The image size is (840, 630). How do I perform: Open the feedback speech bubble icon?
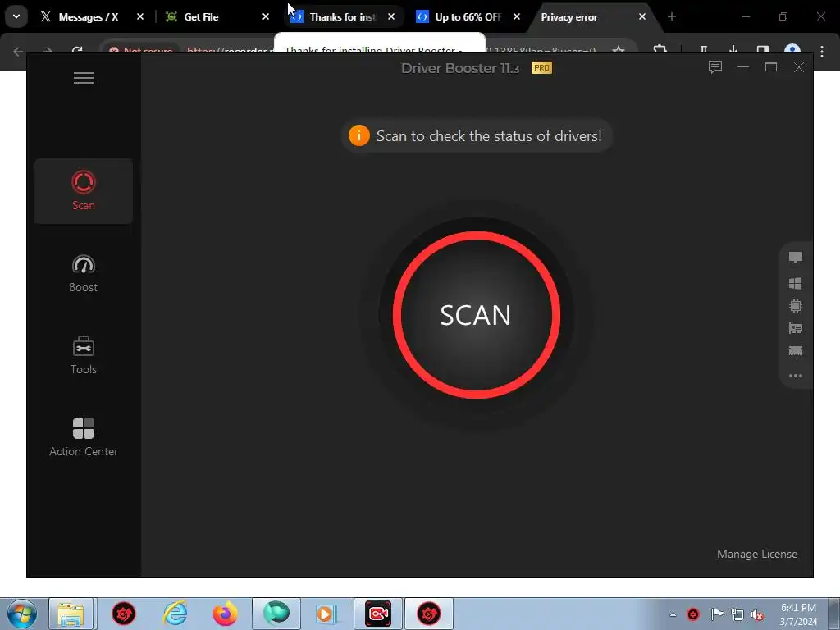point(715,67)
